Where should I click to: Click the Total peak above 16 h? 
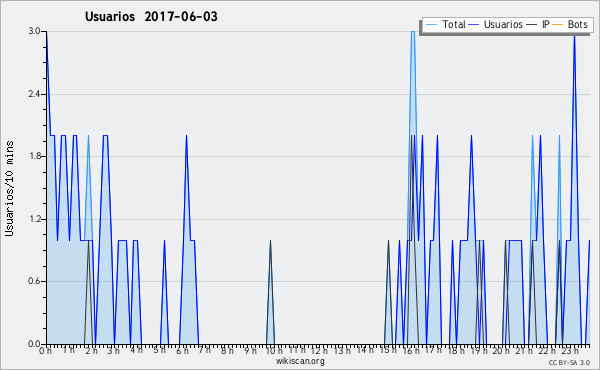[412, 32]
